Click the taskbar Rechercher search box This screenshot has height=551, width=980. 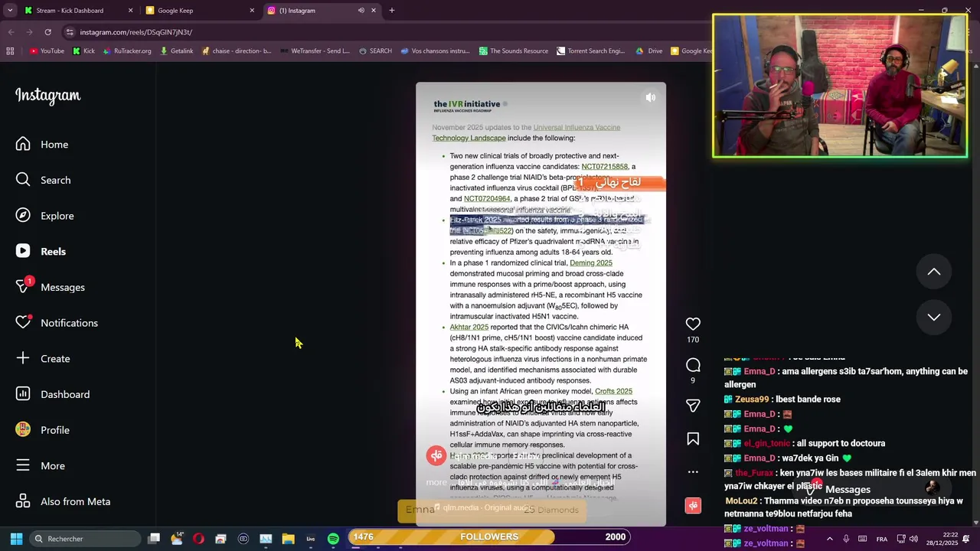click(x=85, y=539)
